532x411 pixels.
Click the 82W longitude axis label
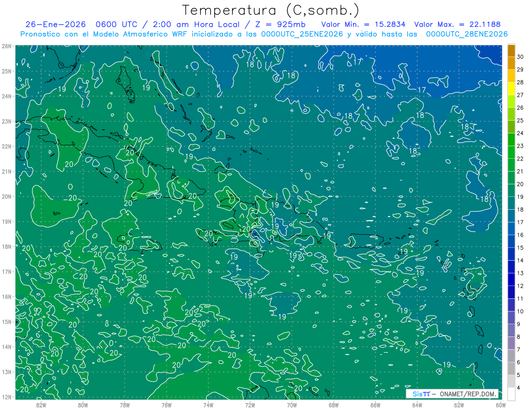pos(41,405)
